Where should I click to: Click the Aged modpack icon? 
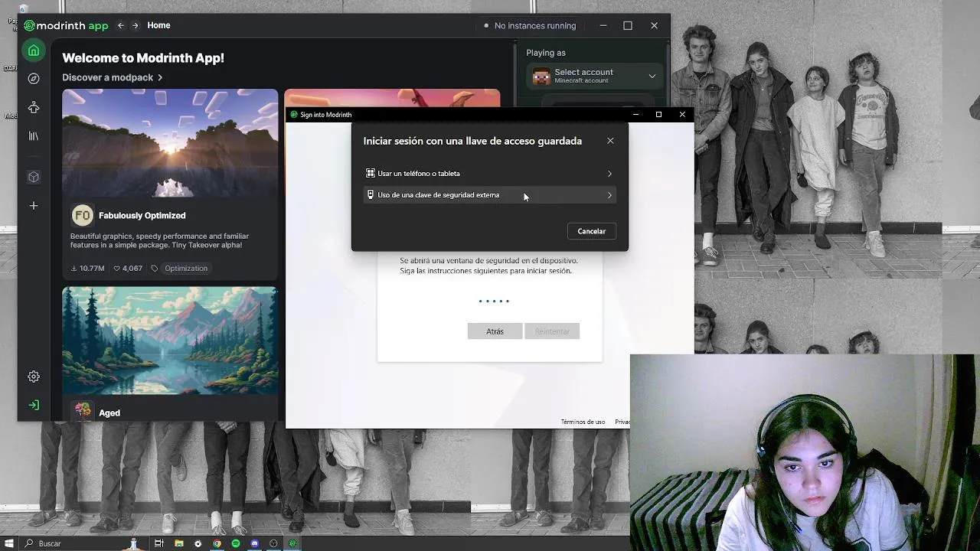[83, 411]
